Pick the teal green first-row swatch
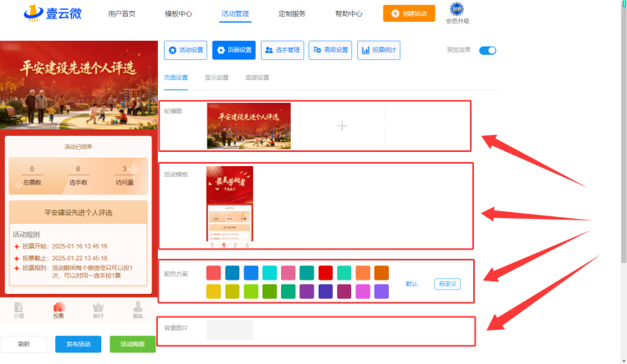The width and height of the screenshot is (627, 364). coord(307,273)
